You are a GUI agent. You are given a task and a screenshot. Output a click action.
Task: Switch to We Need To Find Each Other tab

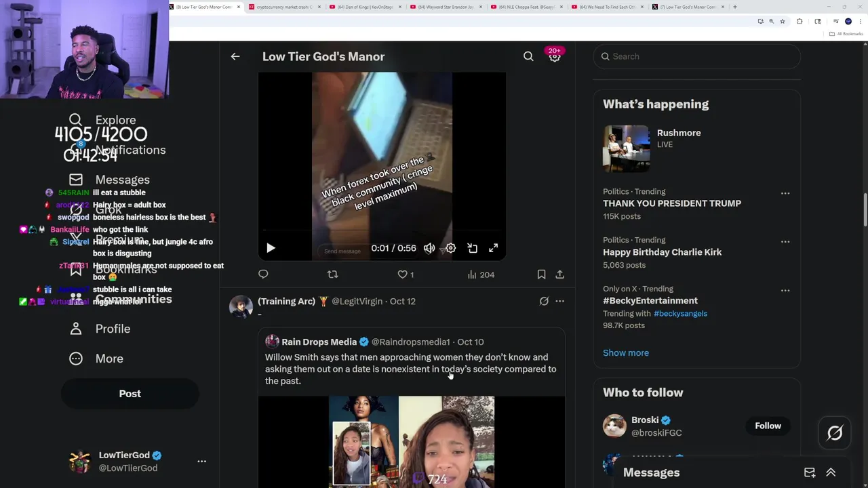point(608,7)
